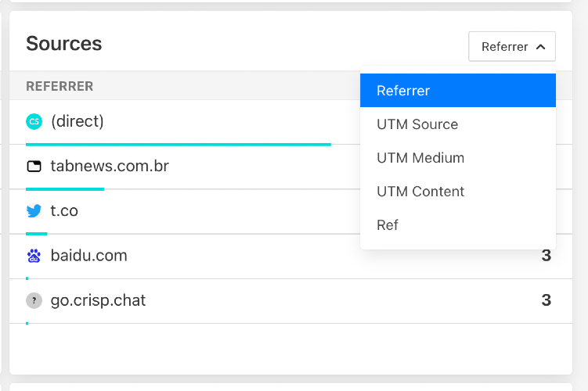The width and height of the screenshot is (588, 391).
Task: Open the Referrer selector button
Action: click(512, 46)
